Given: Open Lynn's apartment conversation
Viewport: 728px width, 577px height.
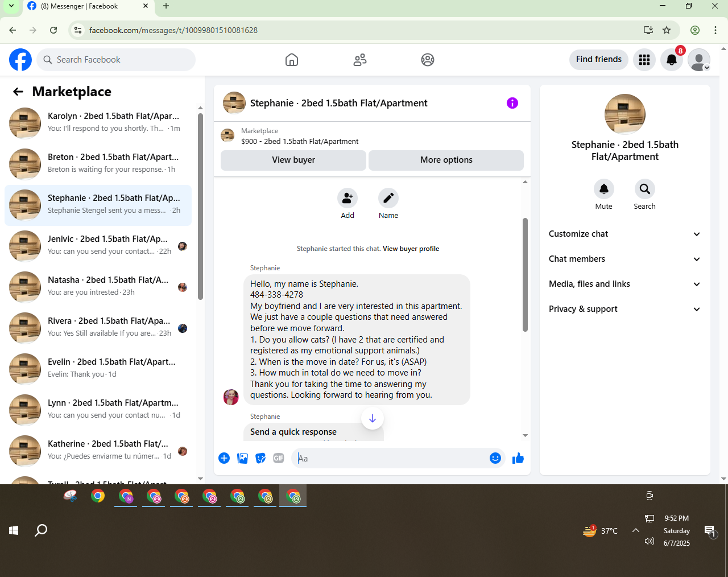Looking at the screenshot, I should click(98, 410).
